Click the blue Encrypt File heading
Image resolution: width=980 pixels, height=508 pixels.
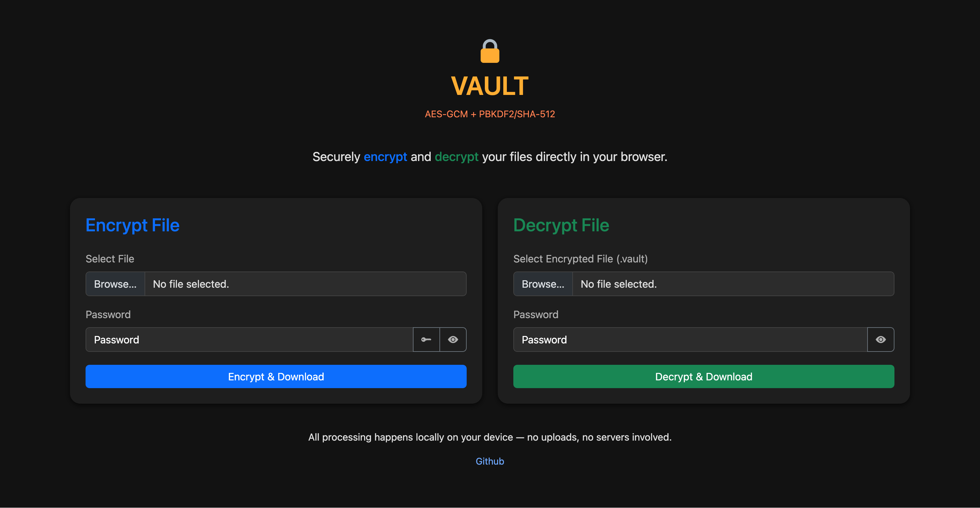click(133, 225)
